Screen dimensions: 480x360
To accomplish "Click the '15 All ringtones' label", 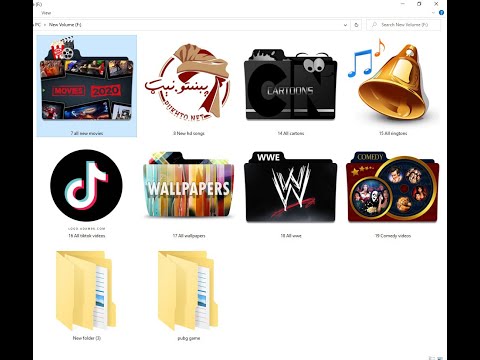I will [x=393, y=133].
